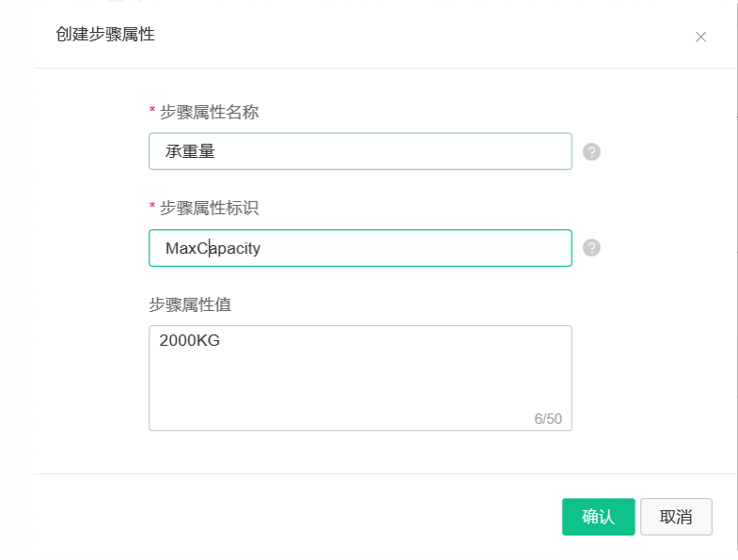The height and width of the screenshot is (560, 738).
Task: Open help icon beside 步骤属性名称 field
Action: tap(591, 151)
